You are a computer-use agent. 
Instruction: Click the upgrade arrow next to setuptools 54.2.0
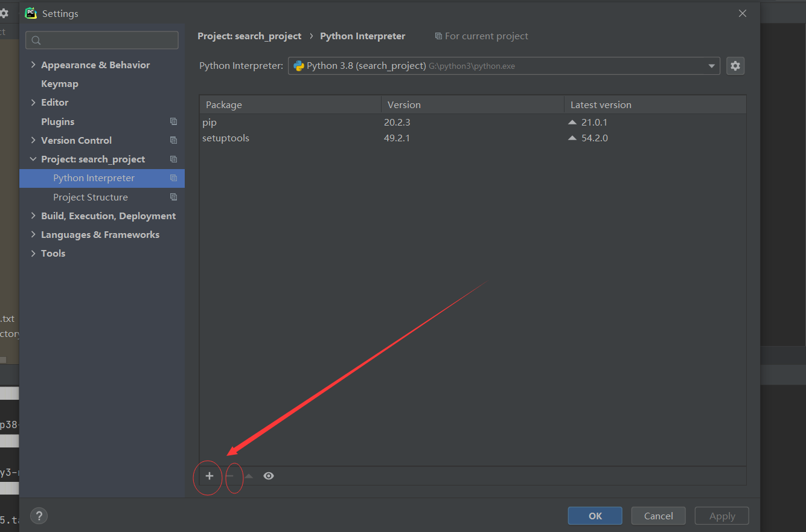pos(571,137)
